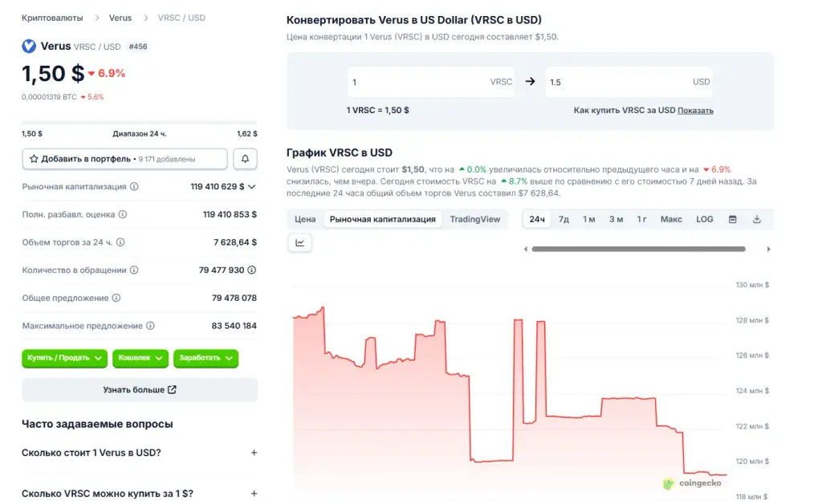822x504 pixels.
Task: Expand the market cap value chevron
Action: pyautogui.click(x=251, y=186)
